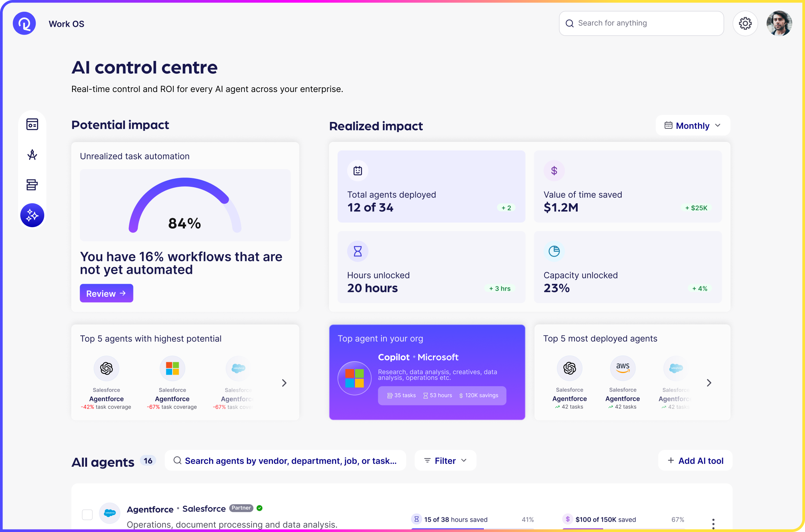Select the AI sparkles sidebar icon
This screenshot has height=532, width=805.
pyautogui.click(x=32, y=215)
